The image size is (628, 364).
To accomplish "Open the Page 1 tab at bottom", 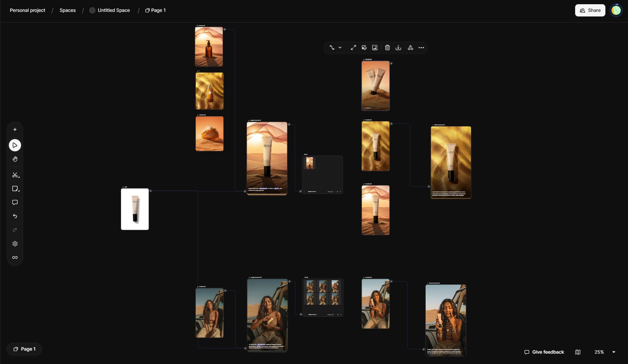I will pyautogui.click(x=25, y=349).
